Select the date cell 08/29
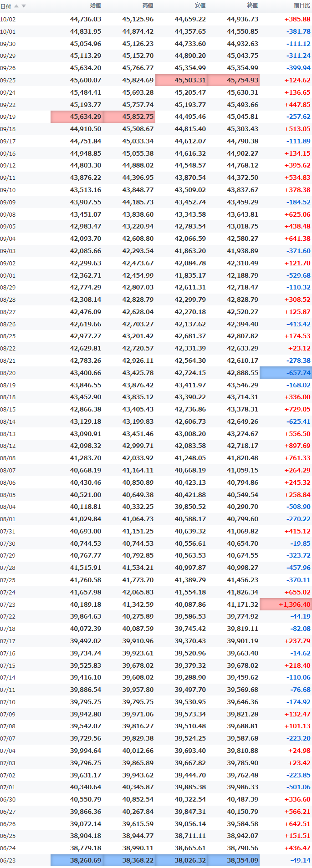This screenshot has width=312, height=868. click(8, 287)
